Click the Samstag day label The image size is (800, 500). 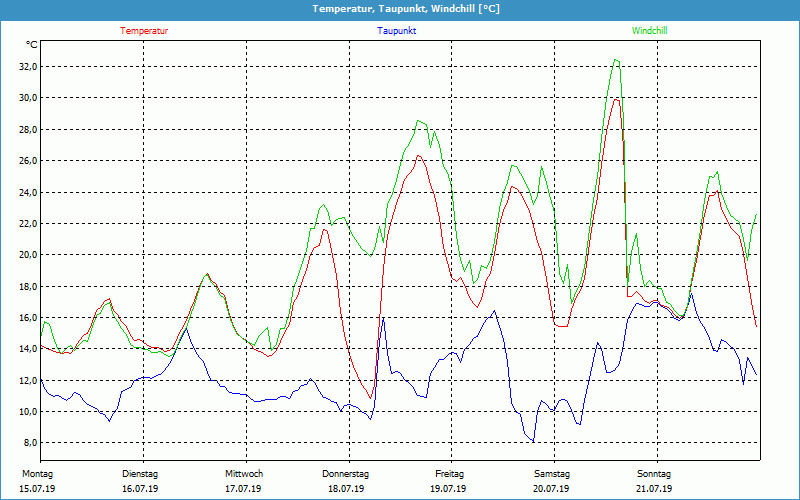(552, 474)
